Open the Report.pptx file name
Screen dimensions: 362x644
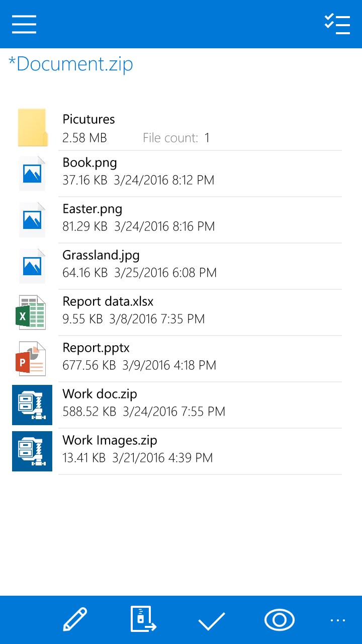[x=96, y=348]
